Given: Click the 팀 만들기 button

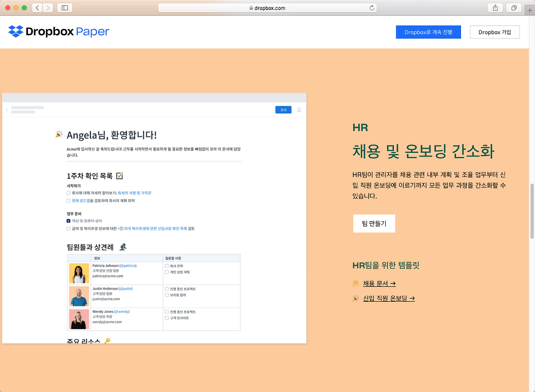Looking at the screenshot, I should click(374, 224).
